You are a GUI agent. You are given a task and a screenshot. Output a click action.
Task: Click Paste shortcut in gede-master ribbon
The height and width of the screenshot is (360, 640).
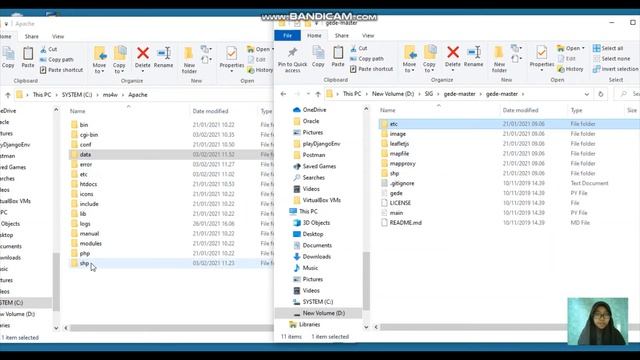[x=371, y=69]
